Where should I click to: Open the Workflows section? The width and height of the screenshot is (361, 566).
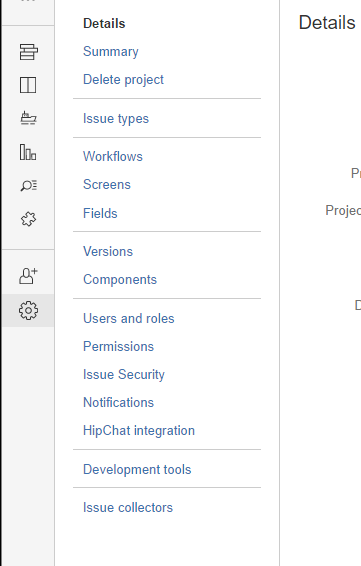pos(113,157)
